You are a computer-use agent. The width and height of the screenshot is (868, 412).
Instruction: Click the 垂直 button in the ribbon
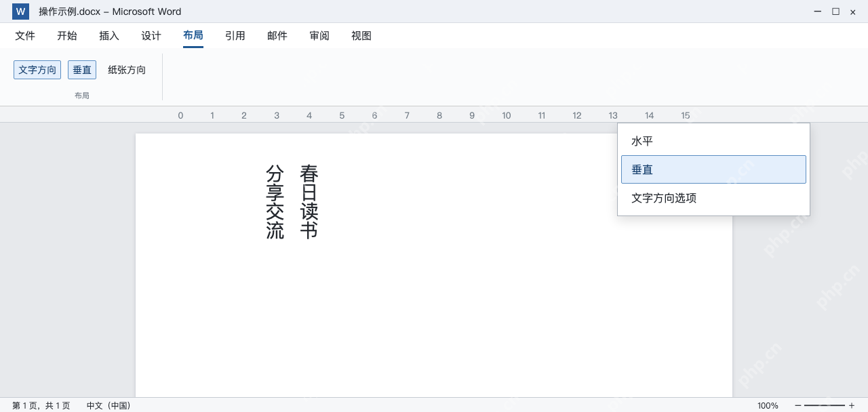click(x=82, y=70)
